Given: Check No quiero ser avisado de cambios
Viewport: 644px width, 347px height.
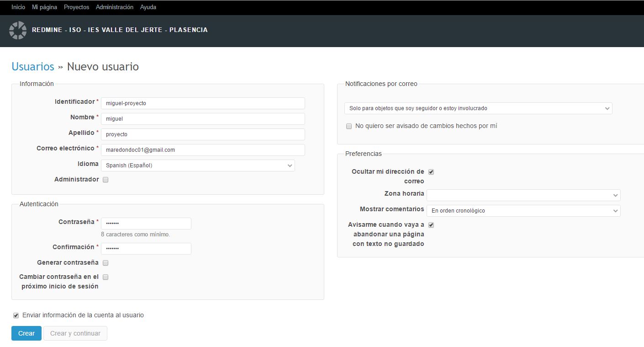Looking at the screenshot, I should point(349,126).
